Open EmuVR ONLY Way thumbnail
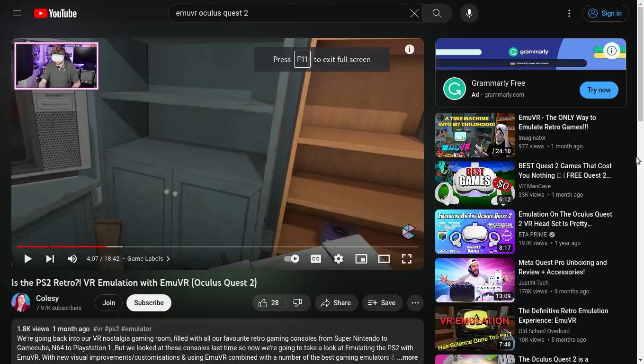Screen dimensions: 644x364 pyautogui.click(x=475, y=135)
